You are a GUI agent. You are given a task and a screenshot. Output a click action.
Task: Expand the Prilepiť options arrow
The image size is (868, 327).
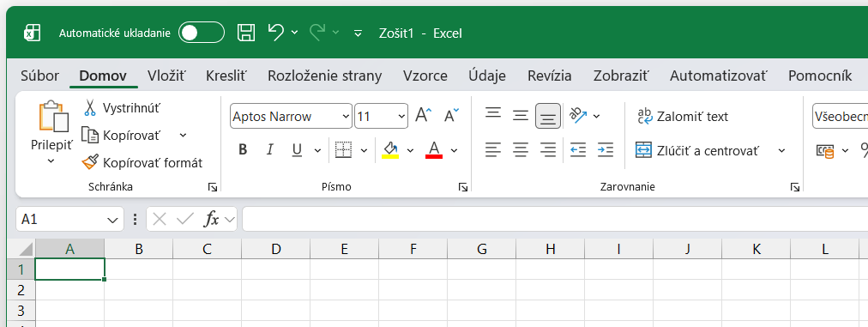51,160
